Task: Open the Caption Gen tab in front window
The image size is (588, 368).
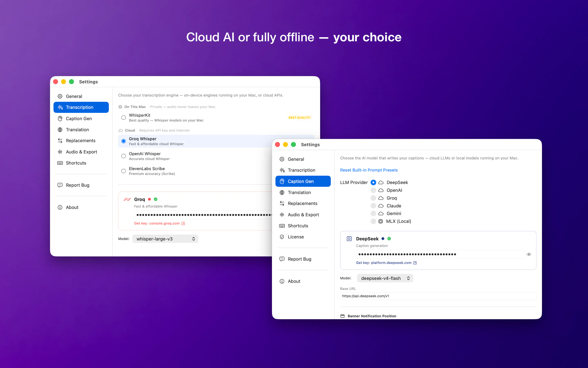Action: pos(303,181)
